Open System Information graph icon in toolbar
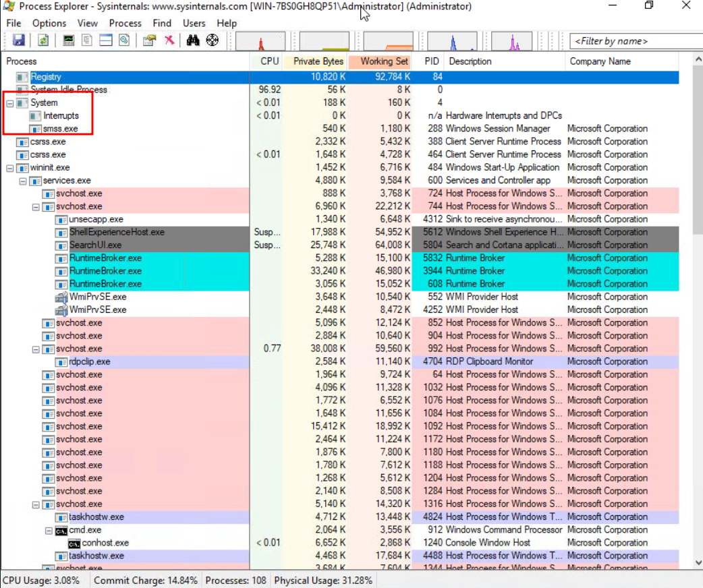This screenshot has height=588, width=703. coord(68,40)
